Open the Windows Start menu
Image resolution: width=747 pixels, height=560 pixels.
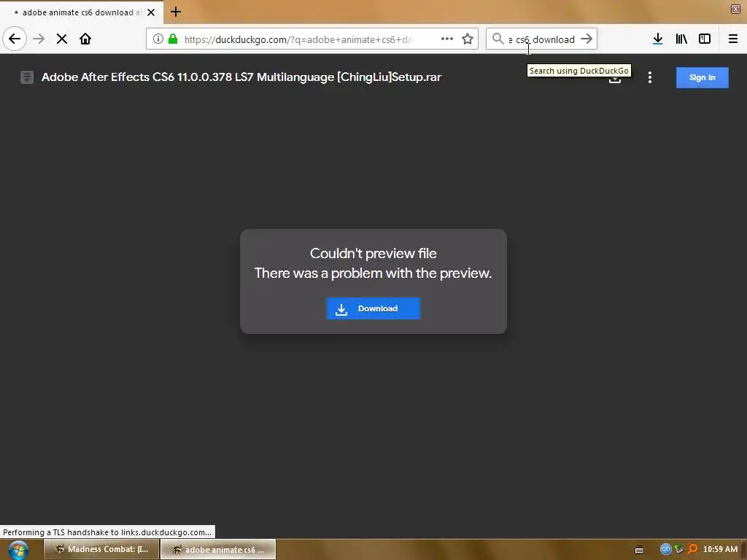(x=18, y=550)
